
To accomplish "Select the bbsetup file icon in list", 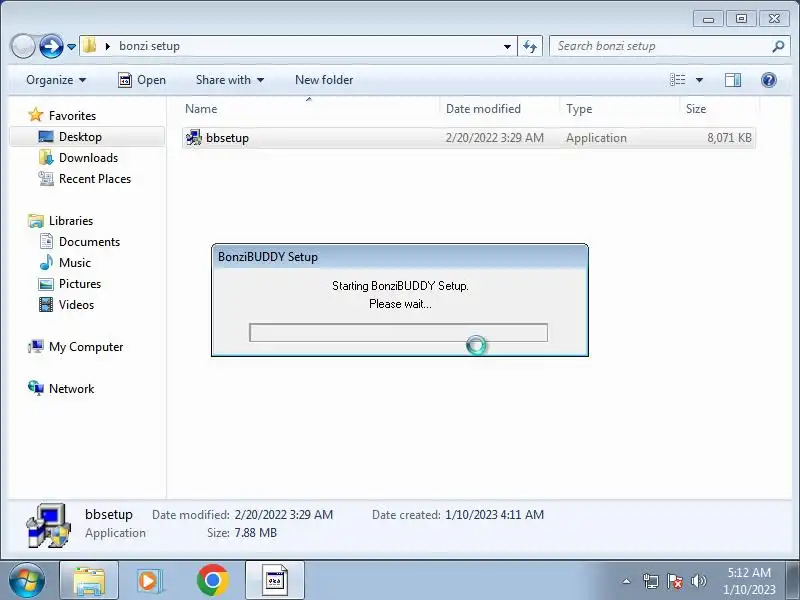I will tap(193, 138).
